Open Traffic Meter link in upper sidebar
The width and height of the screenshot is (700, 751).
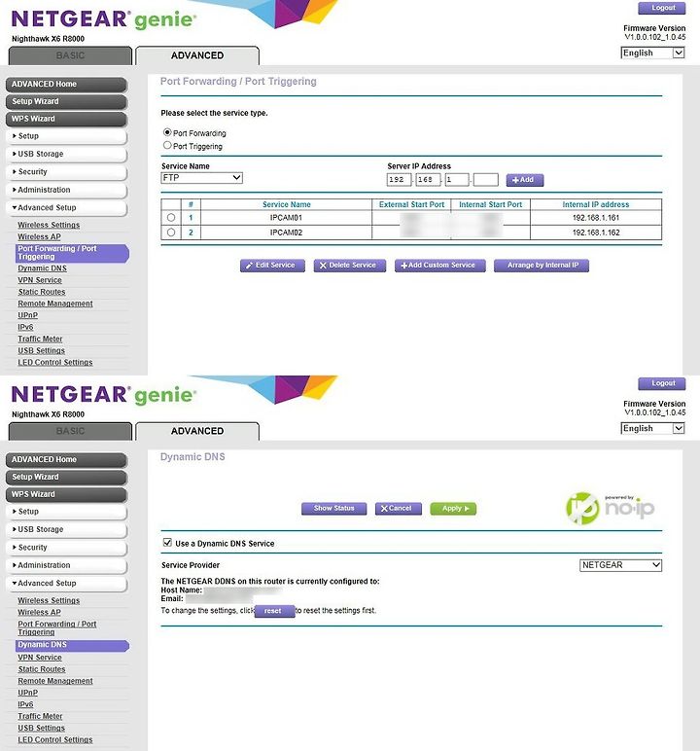(40, 340)
